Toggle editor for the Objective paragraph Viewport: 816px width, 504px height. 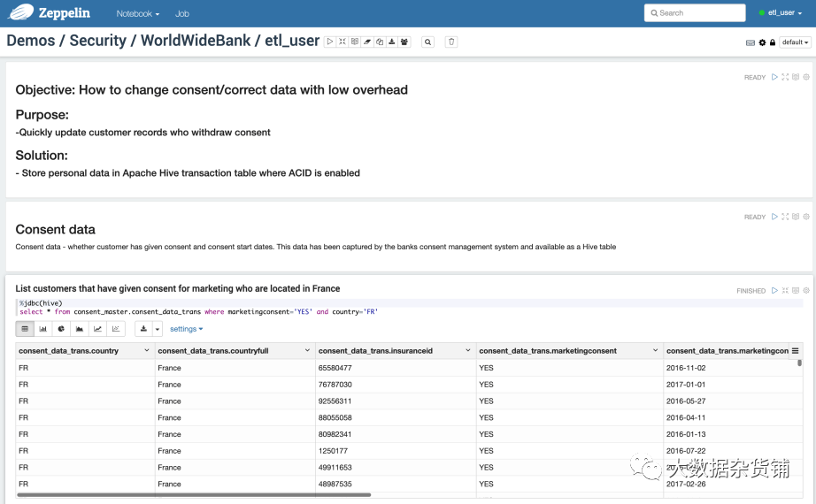(x=785, y=77)
